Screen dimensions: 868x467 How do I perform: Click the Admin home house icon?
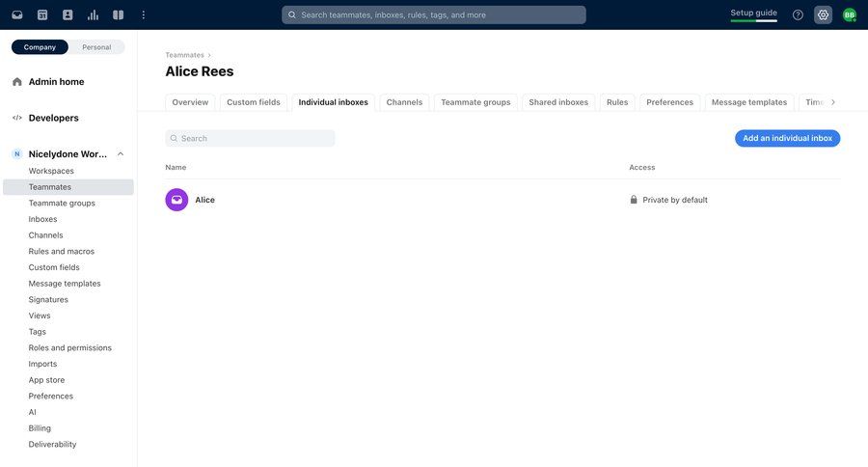point(17,82)
